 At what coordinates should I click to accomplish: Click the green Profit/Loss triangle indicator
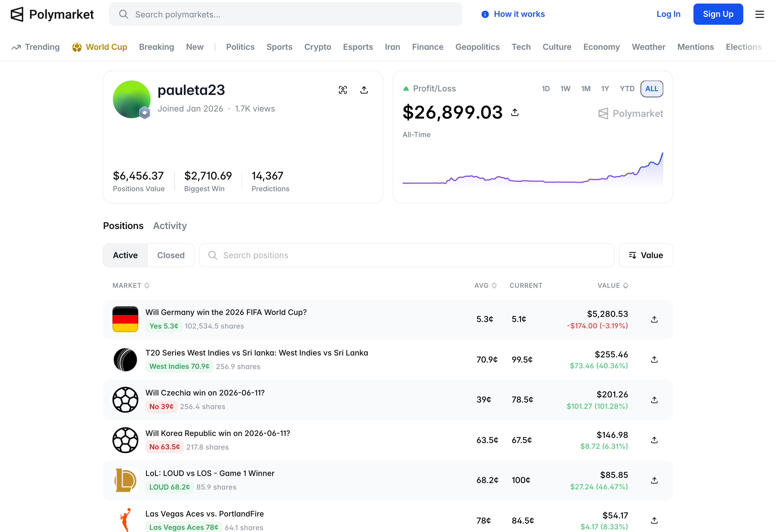pos(406,89)
